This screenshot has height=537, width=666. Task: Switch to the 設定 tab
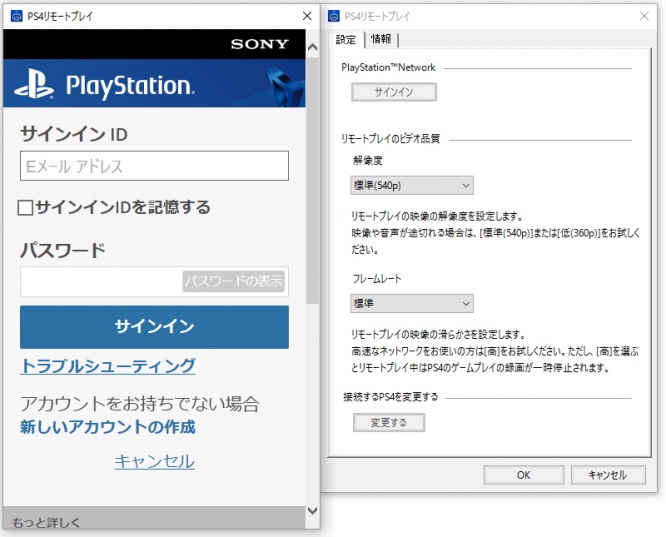point(346,40)
